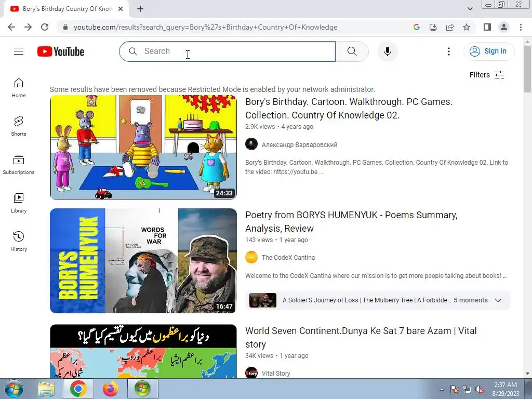Show hidden system tray icons
Viewport: 532px width, 399px height.
pyautogui.click(x=442, y=389)
